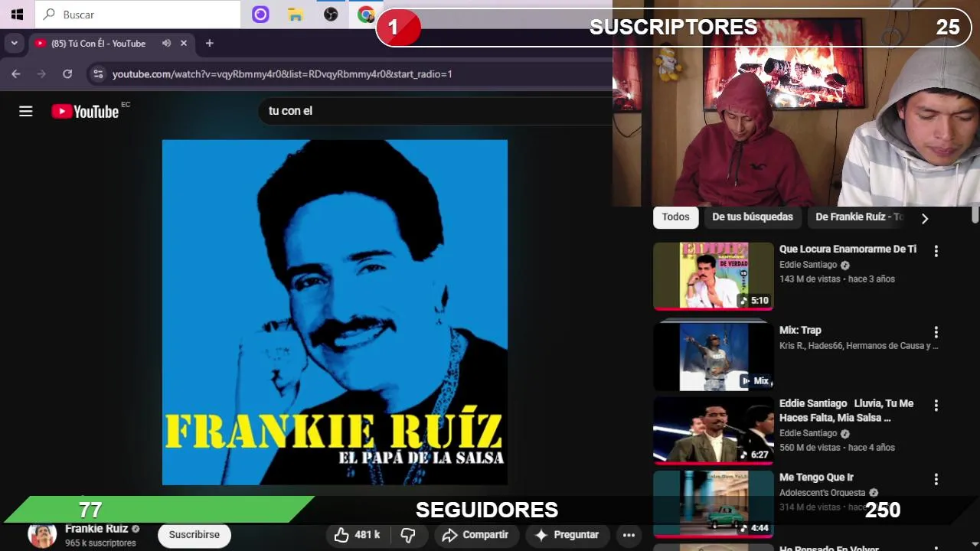The width and height of the screenshot is (980, 551).
Task: Click the Frankie Ruíz video player
Action: pyautogui.click(x=335, y=312)
